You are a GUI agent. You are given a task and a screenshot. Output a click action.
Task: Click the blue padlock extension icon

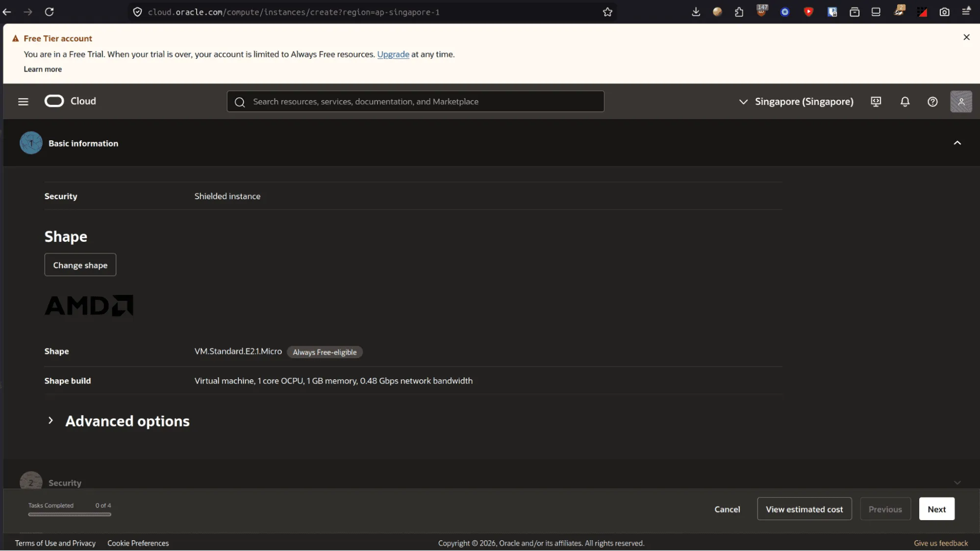click(832, 12)
